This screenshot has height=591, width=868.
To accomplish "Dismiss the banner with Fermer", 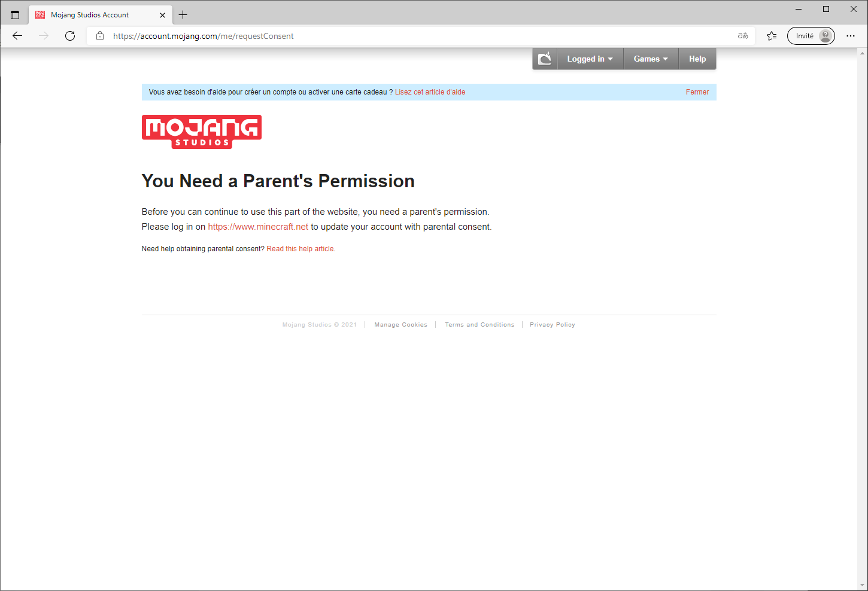I will click(x=697, y=92).
